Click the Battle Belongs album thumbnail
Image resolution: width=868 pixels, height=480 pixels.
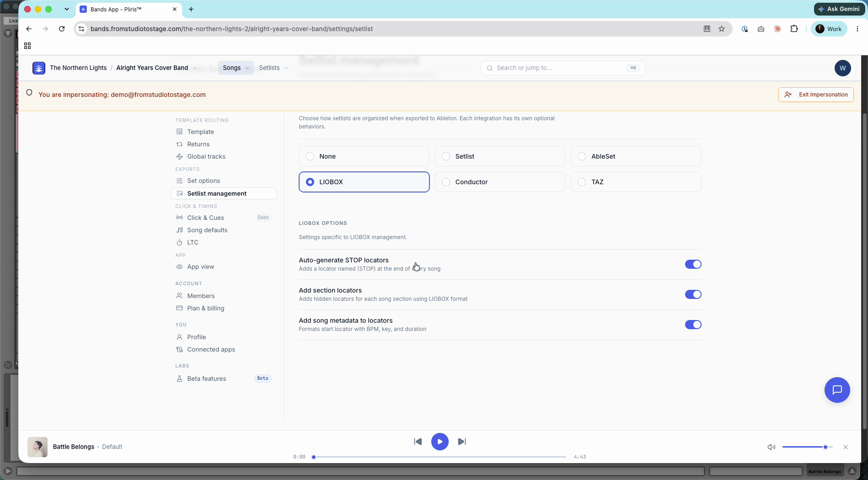[x=38, y=447]
